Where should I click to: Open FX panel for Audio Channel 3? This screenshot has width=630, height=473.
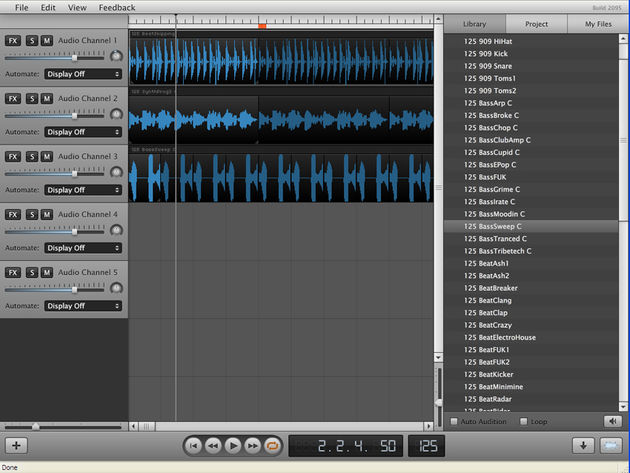pyautogui.click(x=13, y=156)
